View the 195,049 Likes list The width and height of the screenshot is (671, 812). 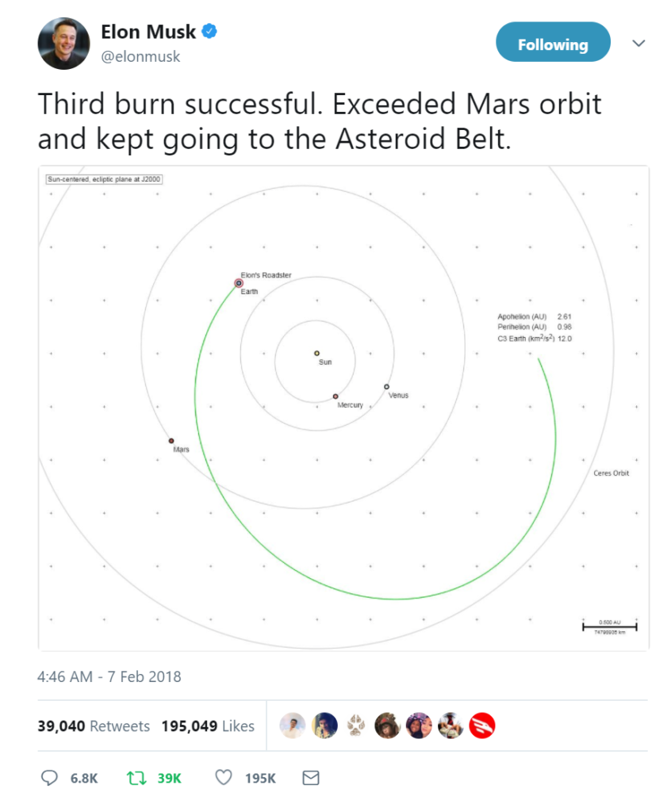208,726
